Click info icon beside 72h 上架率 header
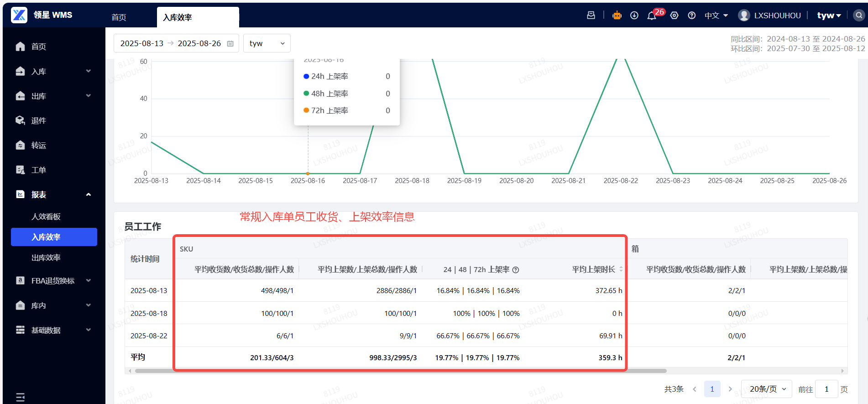 [x=516, y=270]
